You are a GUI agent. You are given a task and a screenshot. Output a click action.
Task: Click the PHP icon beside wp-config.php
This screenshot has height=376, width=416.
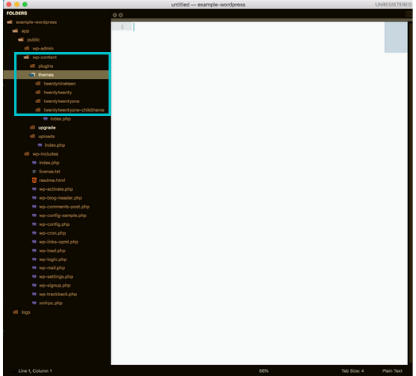click(x=34, y=224)
